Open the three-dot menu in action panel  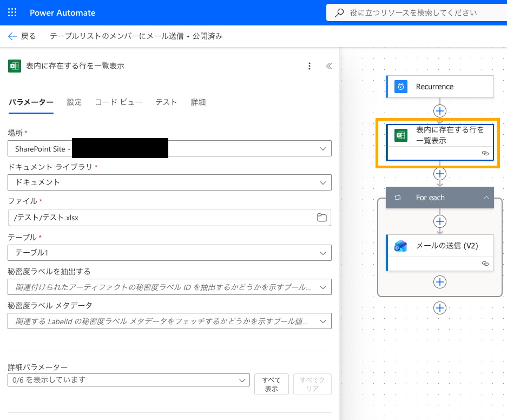pos(310,66)
